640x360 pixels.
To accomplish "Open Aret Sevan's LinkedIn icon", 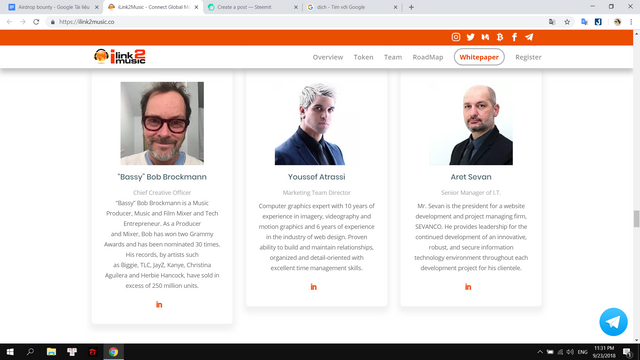I will [468, 287].
